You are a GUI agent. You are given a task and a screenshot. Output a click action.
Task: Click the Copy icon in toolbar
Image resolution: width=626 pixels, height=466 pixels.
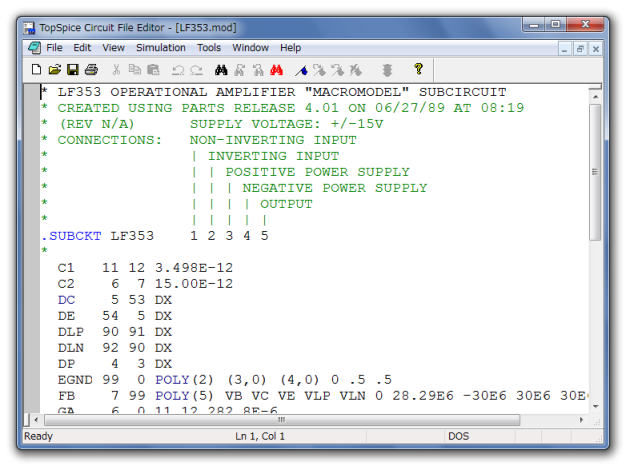tap(135, 70)
